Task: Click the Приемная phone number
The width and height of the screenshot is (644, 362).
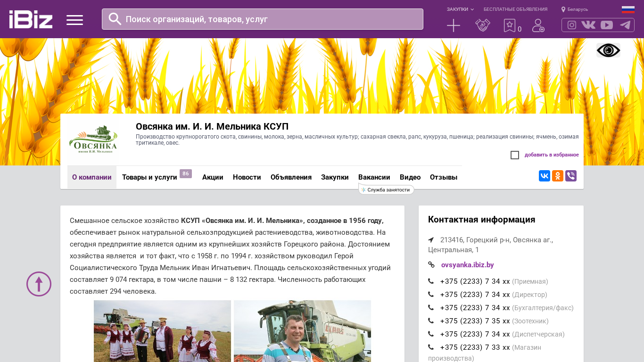Action: pos(475,281)
